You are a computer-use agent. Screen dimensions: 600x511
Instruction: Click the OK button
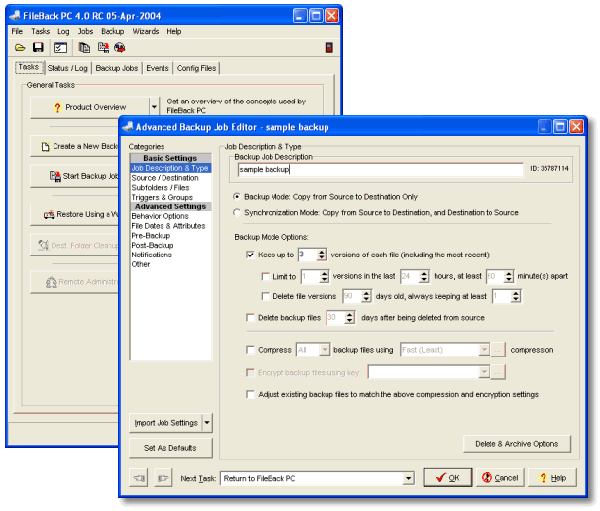pyautogui.click(x=448, y=478)
